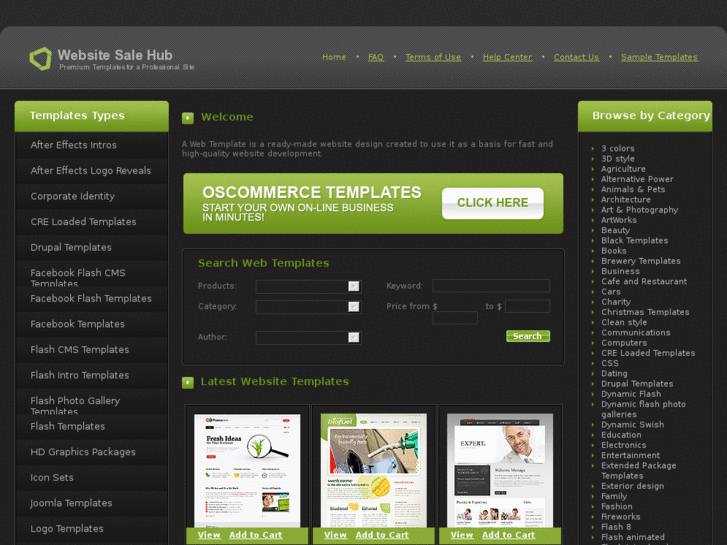Add EXPERT template to cart

tap(508, 535)
